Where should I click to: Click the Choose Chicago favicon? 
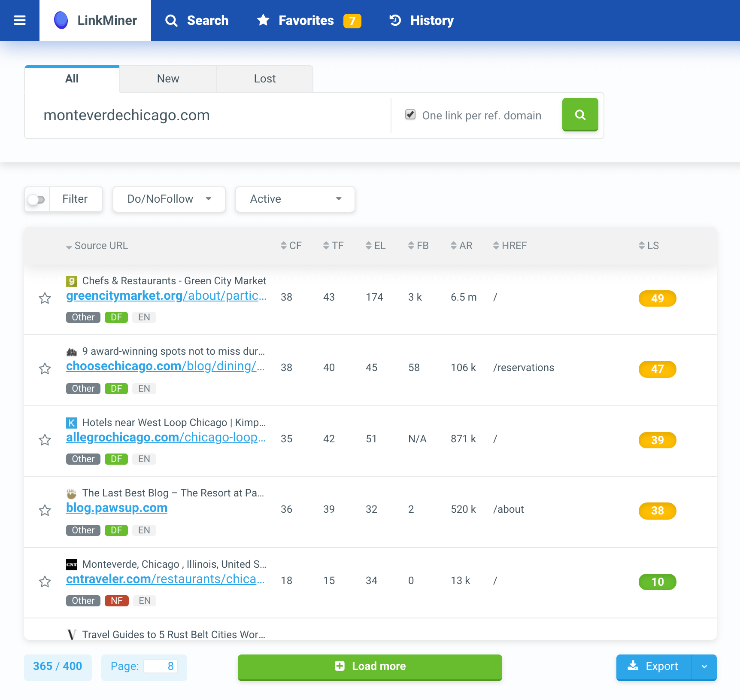pos(72,352)
